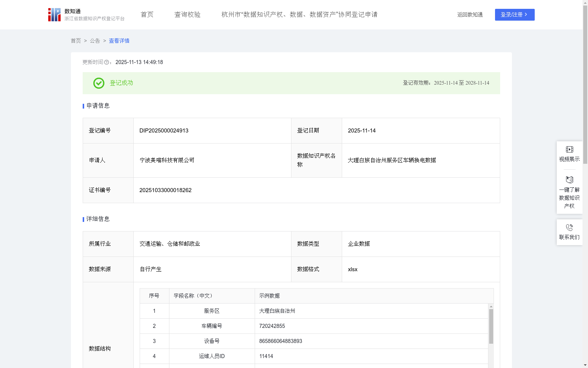Viewport: 588px width, 368px height.
Task: Navigate to 公告 via the breadcrumb
Action: tap(95, 41)
